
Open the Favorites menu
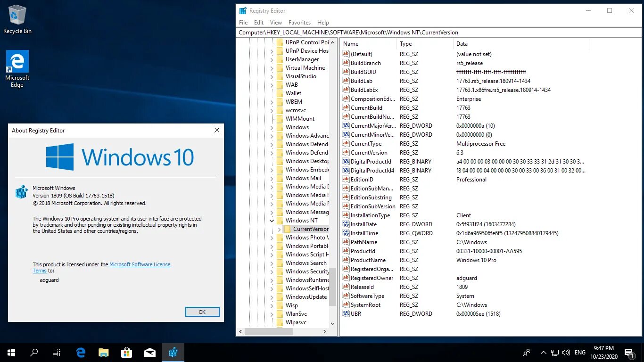(x=299, y=23)
